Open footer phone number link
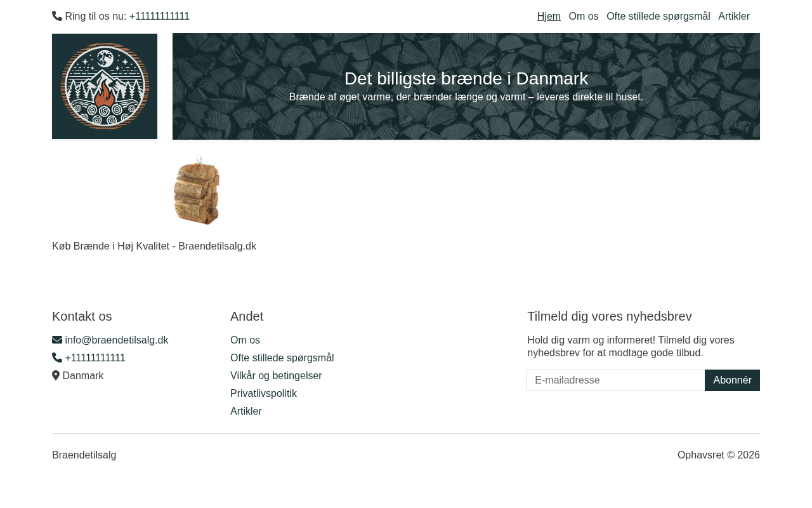 pos(95,358)
